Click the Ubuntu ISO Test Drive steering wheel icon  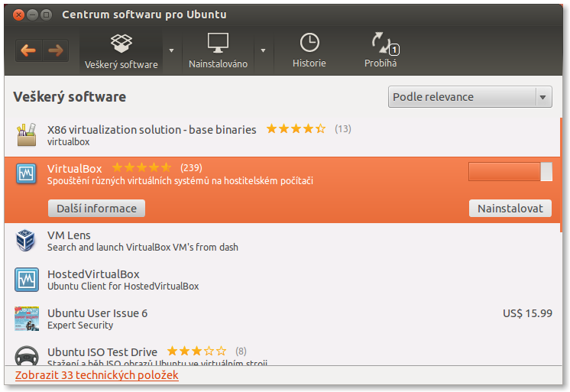(27, 355)
